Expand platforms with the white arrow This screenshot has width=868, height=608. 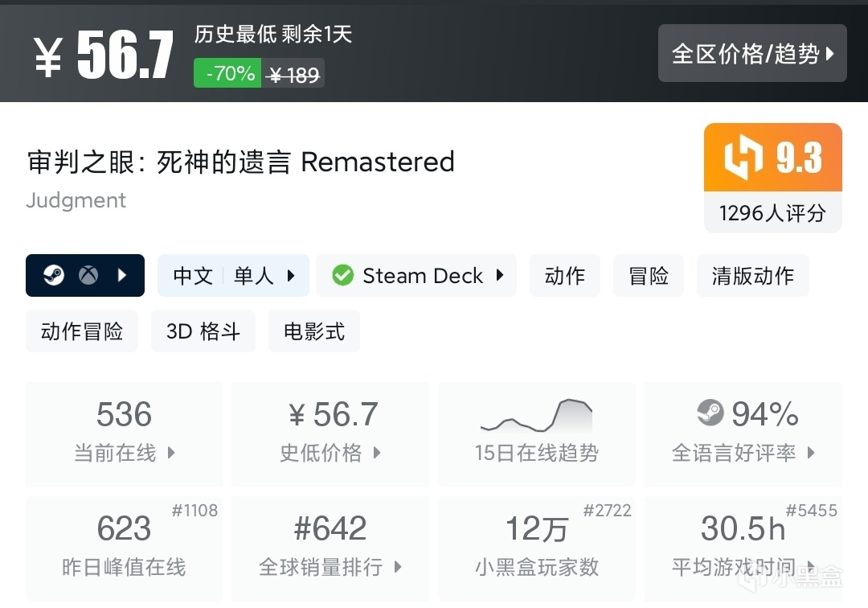(122, 276)
